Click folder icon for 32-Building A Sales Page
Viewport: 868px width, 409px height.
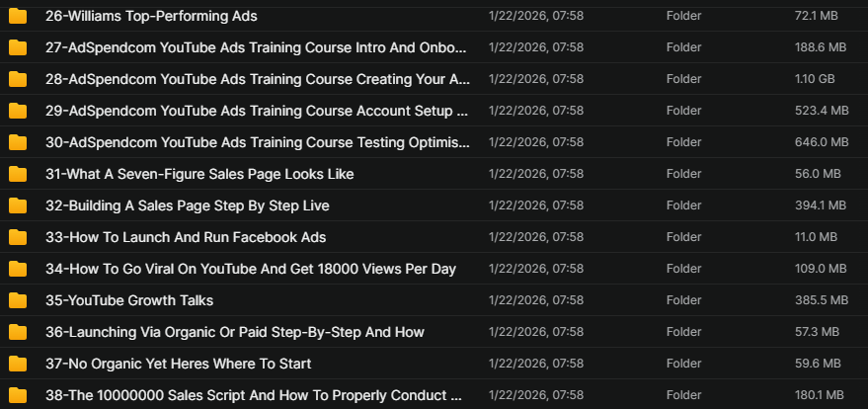coord(18,205)
